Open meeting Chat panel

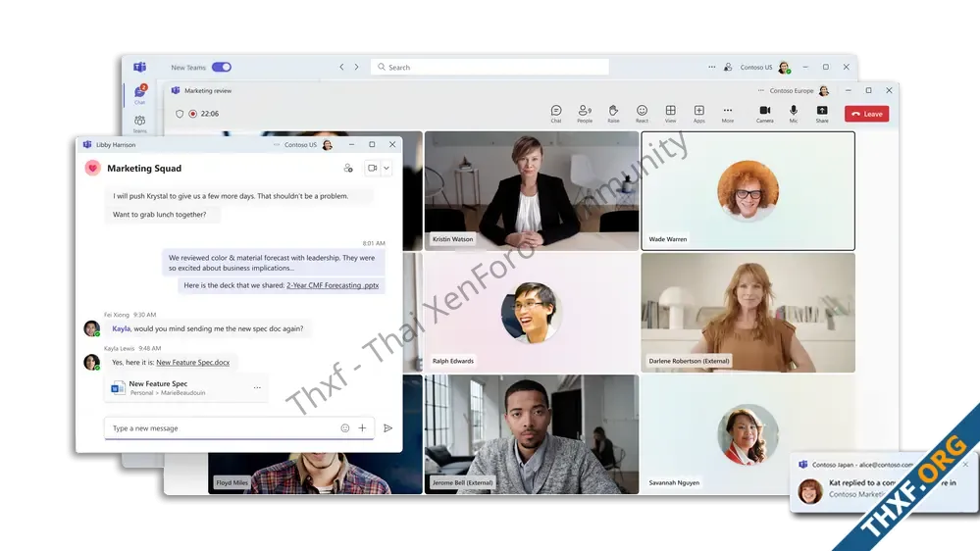click(556, 114)
